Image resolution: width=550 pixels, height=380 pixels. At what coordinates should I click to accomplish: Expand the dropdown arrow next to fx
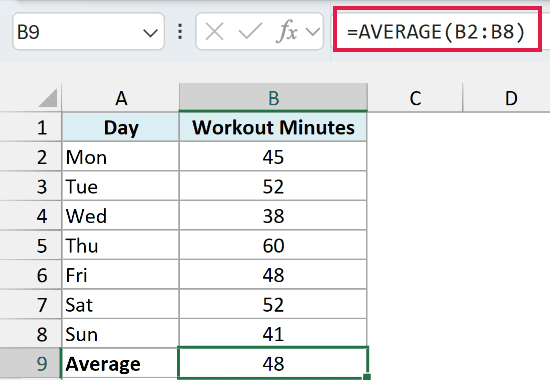point(313,32)
